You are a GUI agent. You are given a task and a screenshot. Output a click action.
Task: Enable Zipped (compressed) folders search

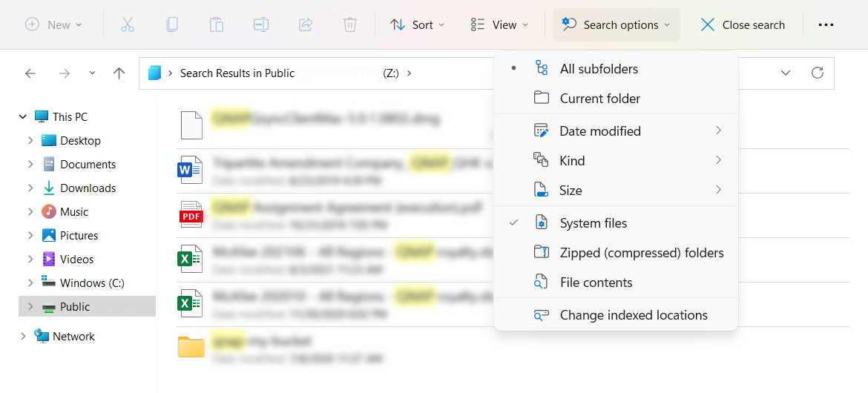(641, 253)
